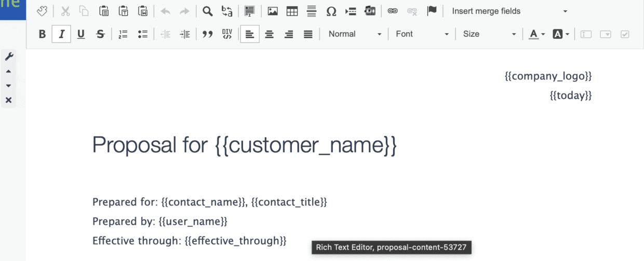The image size is (644, 261).
Task: Decrease the paragraph indent
Action: [165, 34]
